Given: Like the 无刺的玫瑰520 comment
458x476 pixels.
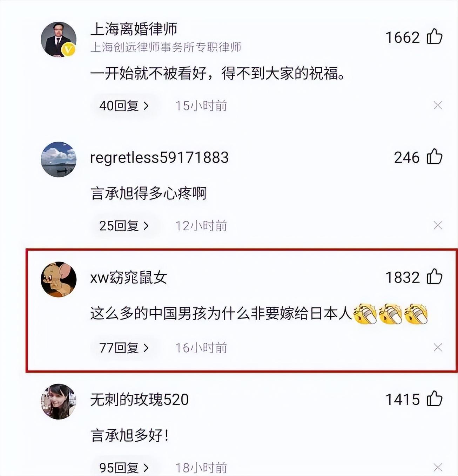Looking at the screenshot, I should (435, 399).
